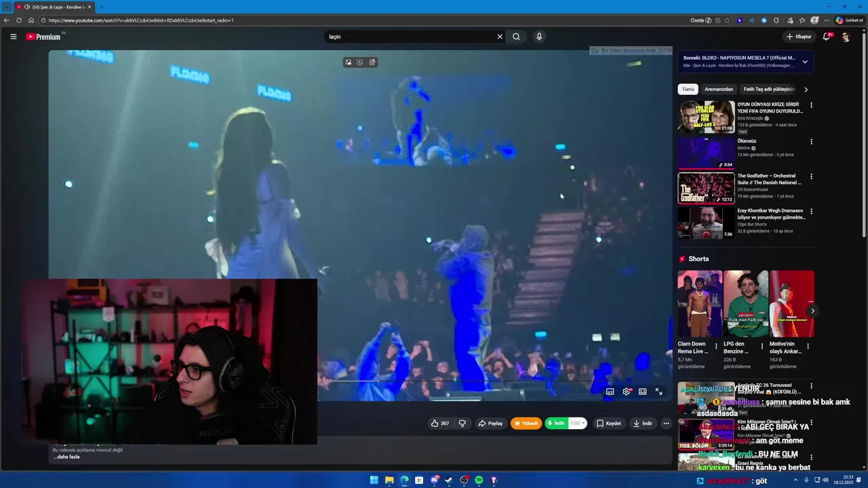Go back in the browser
The height and width of the screenshot is (488, 868).
(x=7, y=20)
